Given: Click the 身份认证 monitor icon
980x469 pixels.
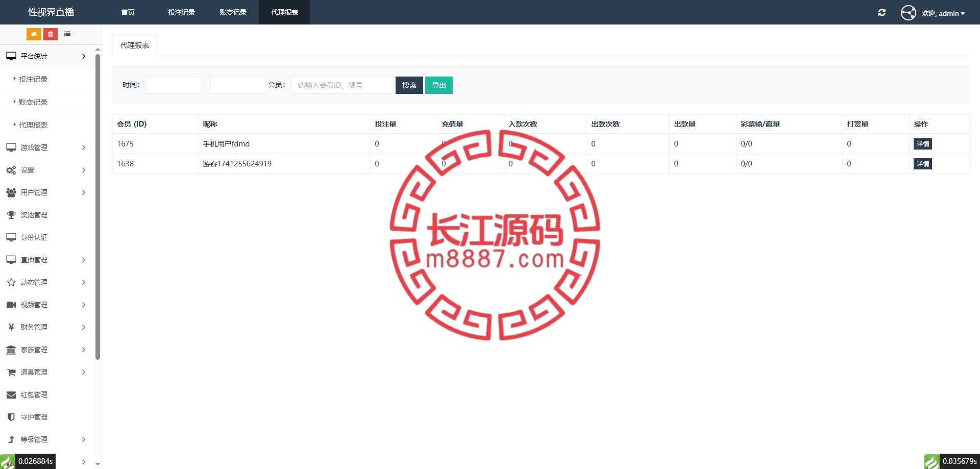Looking at the screenshot, I should [11, 237].
